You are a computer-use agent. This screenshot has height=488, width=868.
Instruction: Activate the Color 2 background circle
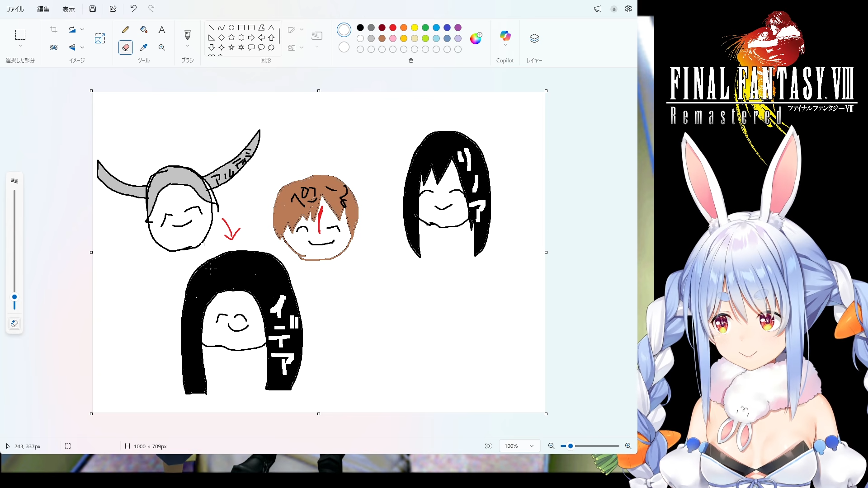pos(344,47)
